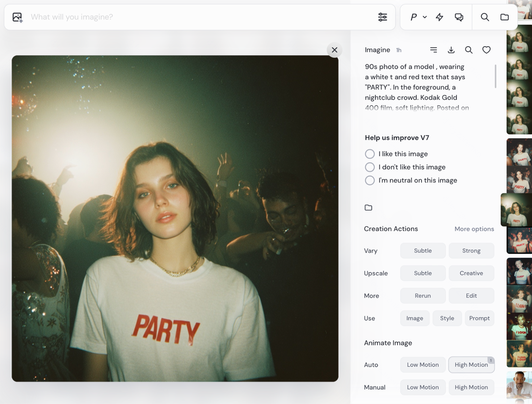Use as Image button
Viewport: 532px width, 404px height.
pyautogui.click(x=415, y=318)
